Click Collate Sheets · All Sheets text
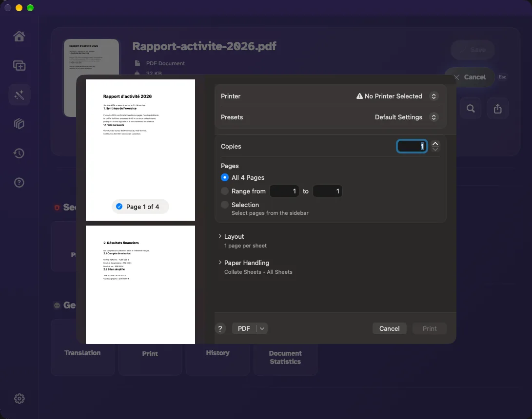532x419 pixels. pyautogui.click(x=258, y=272)
